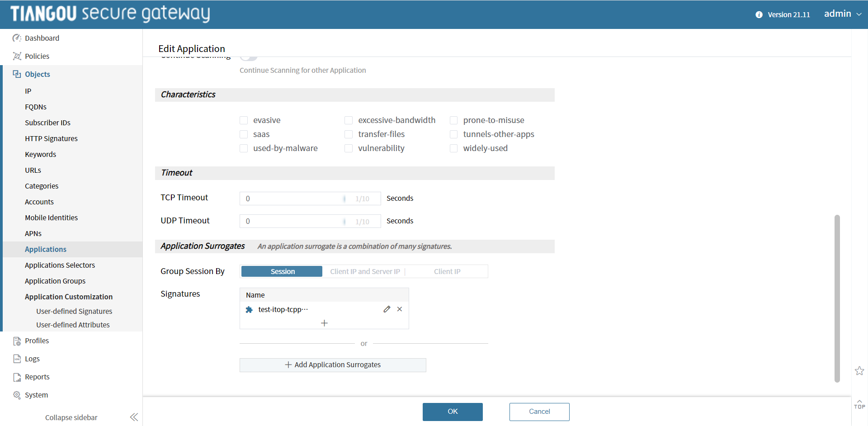Click Add Application Surrogates button

pos(333,365)
